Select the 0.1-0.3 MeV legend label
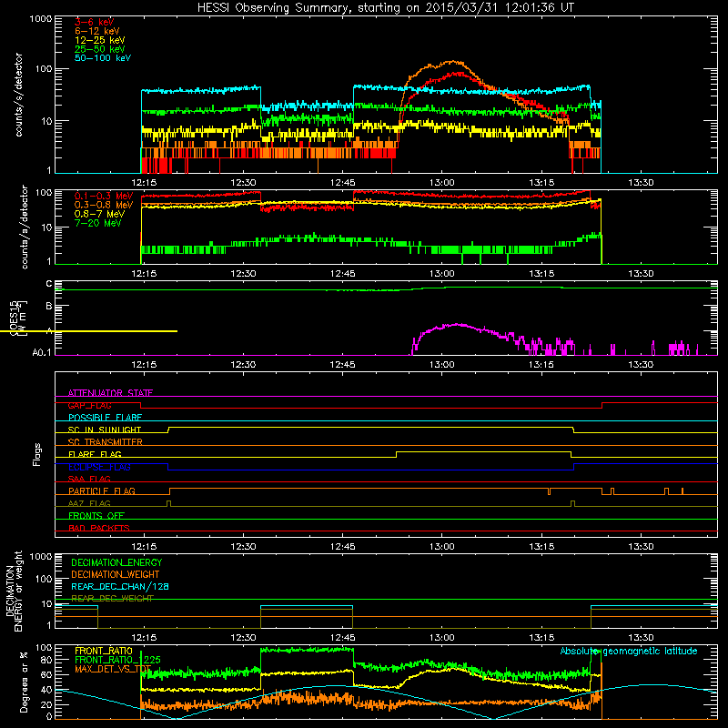 click(104, 196)
